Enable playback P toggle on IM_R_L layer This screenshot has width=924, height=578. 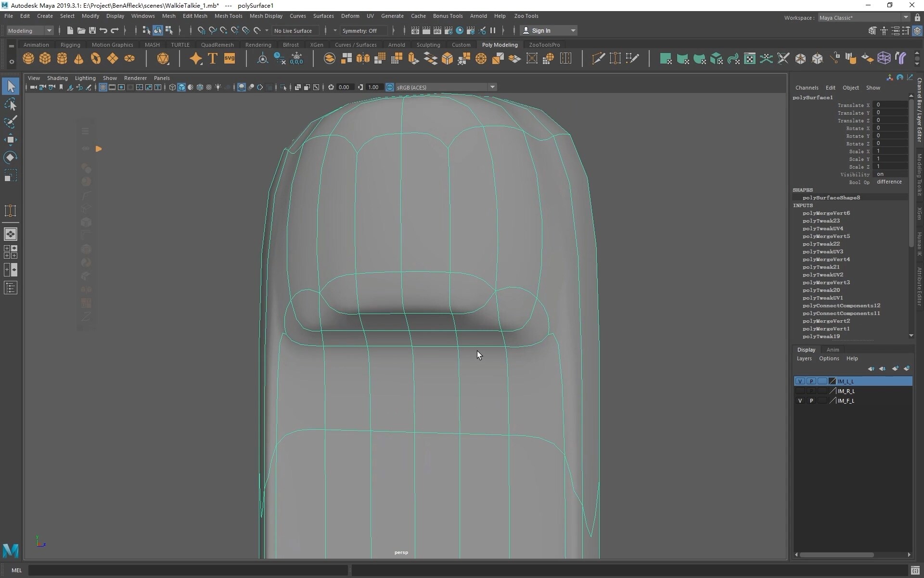[811, 391]
